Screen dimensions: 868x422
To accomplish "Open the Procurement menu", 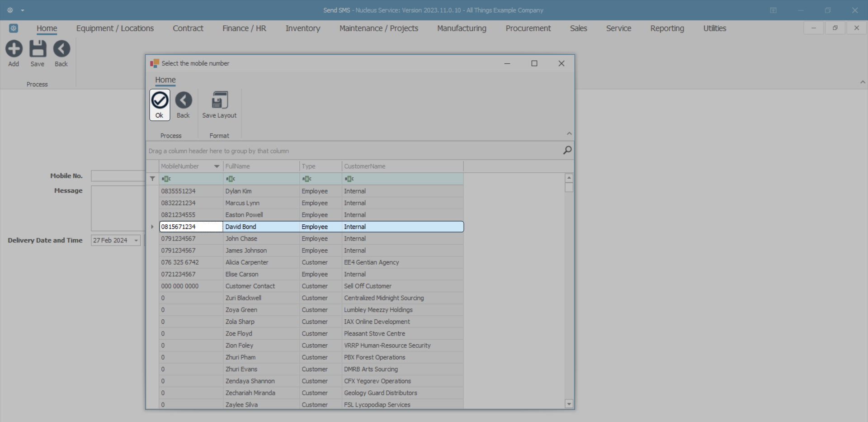I will [x=528, y=28].
